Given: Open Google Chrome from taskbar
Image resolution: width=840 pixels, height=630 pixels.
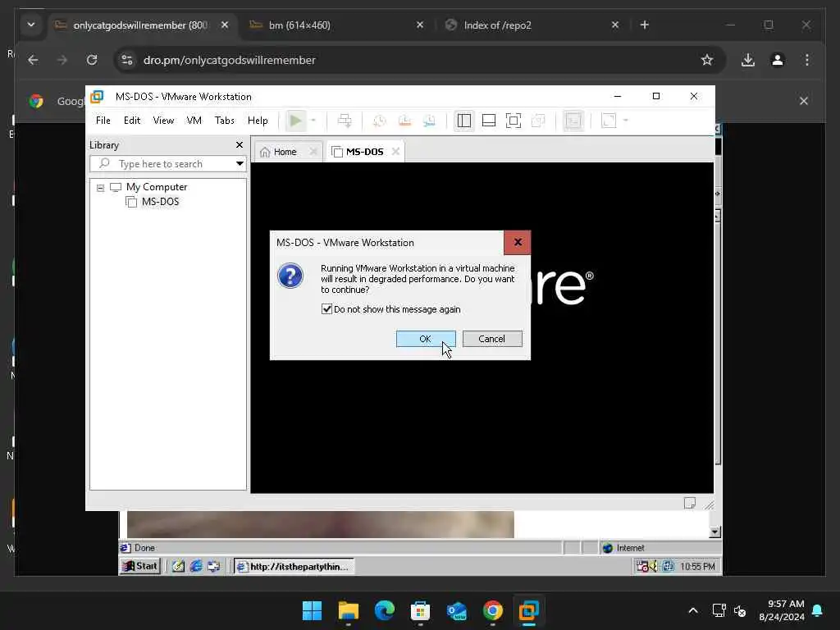Looking at the screenshot, I should (x=493, y=610).
